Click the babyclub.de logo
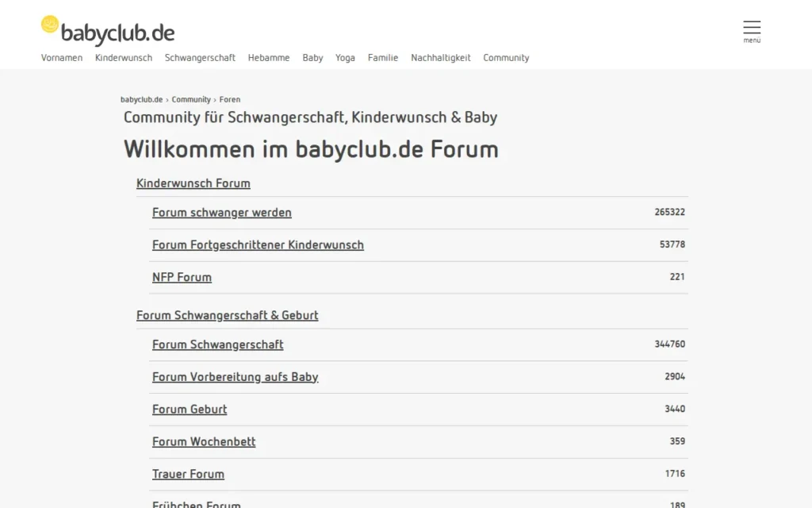 click(x=108, y=31)
